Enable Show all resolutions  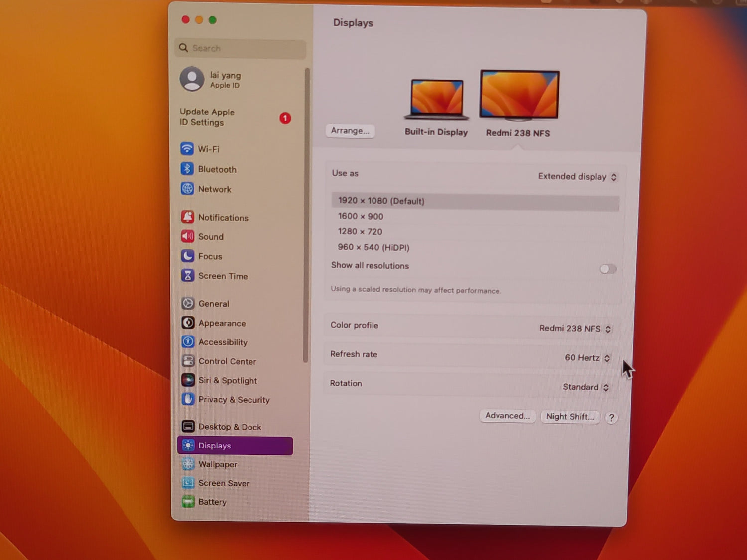[607, 269]
